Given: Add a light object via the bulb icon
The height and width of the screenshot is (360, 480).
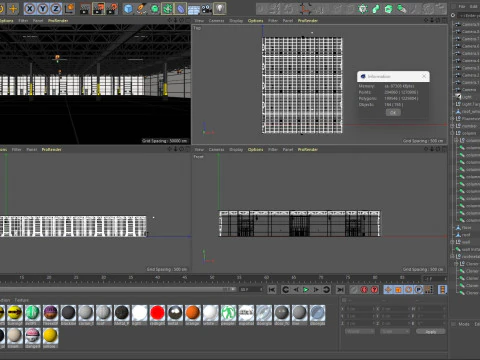Looking at the screenshot, I should [219, 9].
